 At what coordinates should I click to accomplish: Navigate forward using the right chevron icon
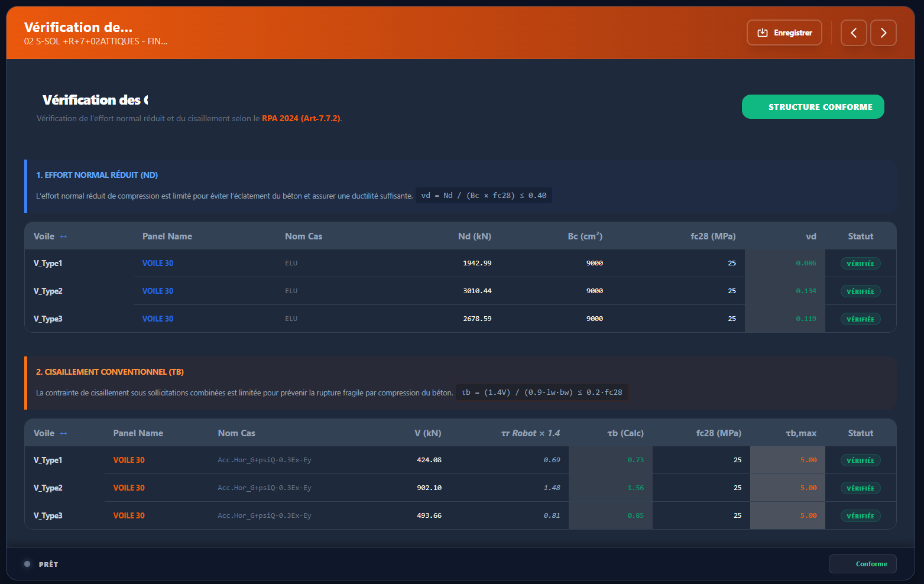pos(883,33)
